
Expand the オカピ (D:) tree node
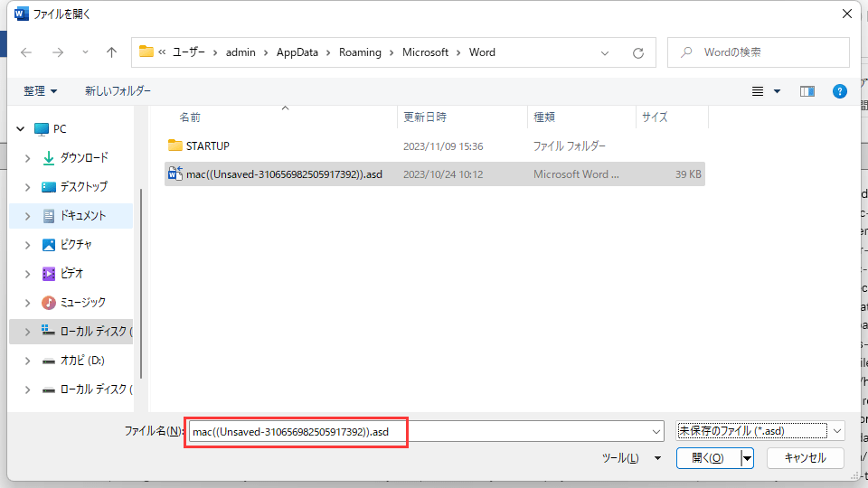pos(28,361)
